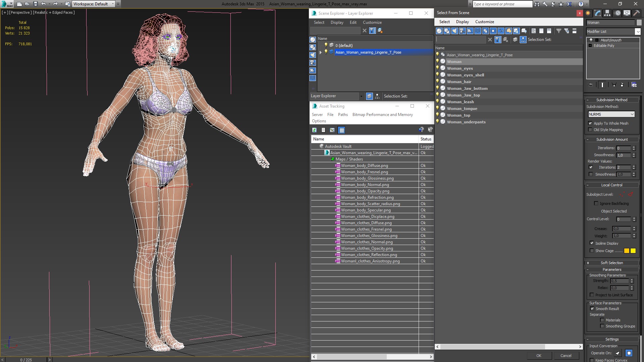Open the Display command panel tab
644x362 pixels.
click(627, 13)
